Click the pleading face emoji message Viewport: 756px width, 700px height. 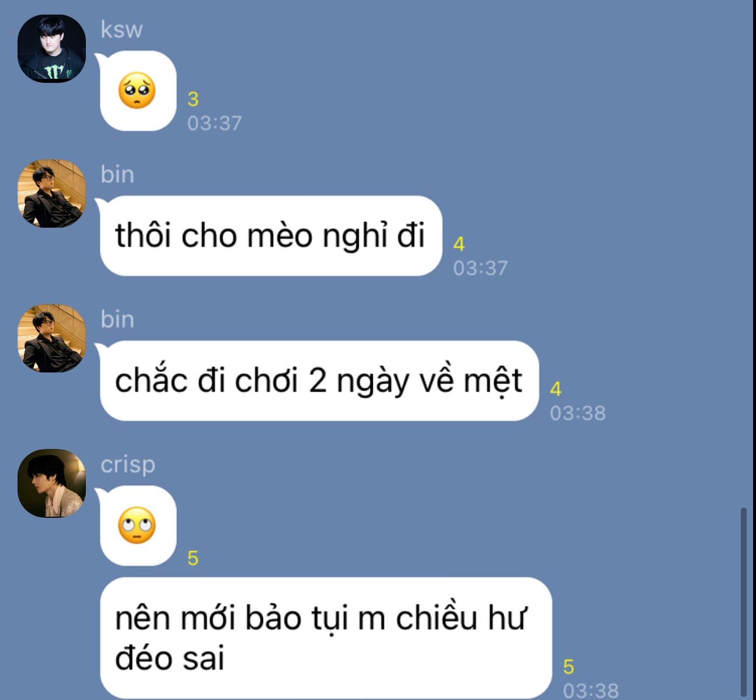pos(137,91)
